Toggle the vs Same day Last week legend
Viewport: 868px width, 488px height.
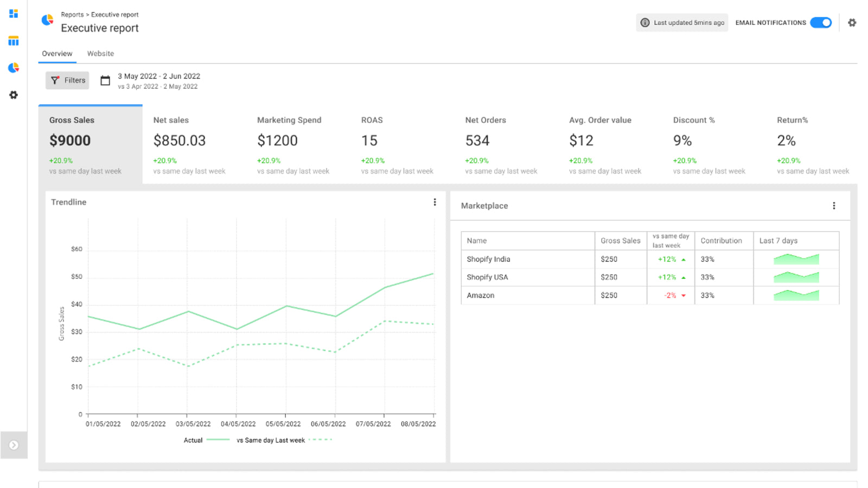tap(284, 440)
